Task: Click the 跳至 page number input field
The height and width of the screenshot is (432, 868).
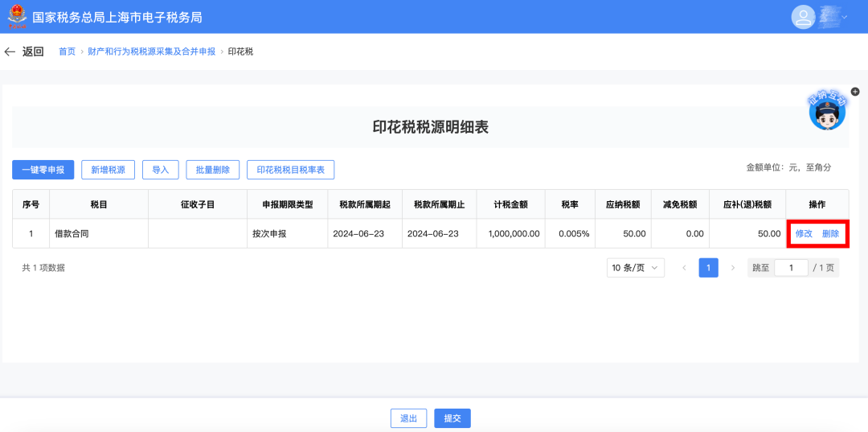Action: coord(791,268)
